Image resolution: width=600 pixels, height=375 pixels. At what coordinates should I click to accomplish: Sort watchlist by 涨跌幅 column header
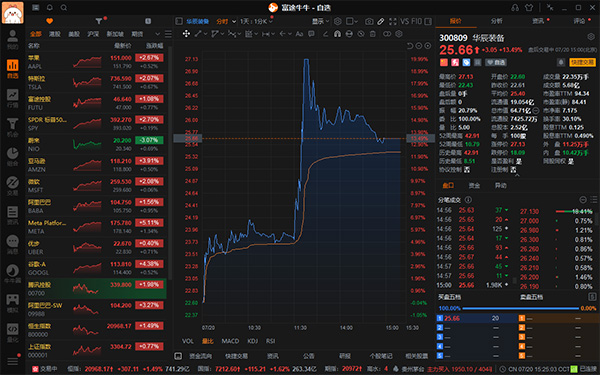pos(155,46)
